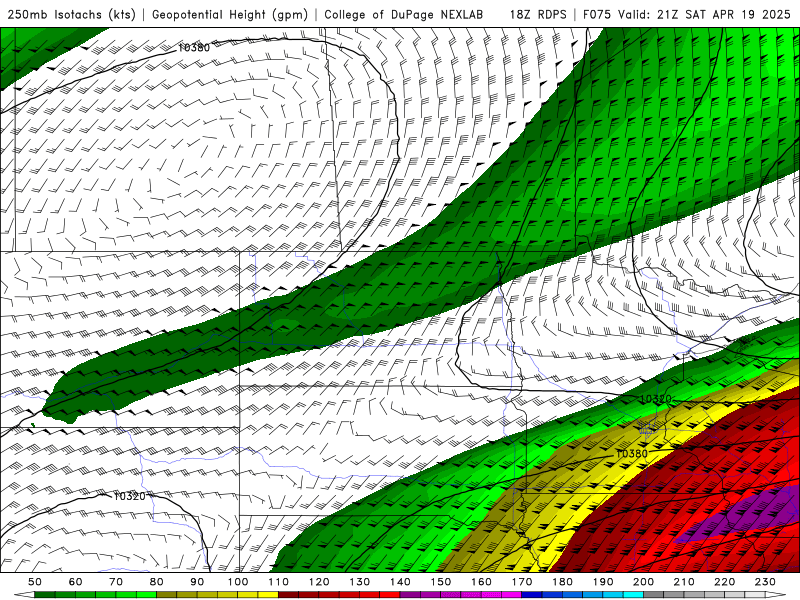This screenshot has height=600, width=800.
Task: Click the 160 value on the color scale
Action: tap(481, 582)
